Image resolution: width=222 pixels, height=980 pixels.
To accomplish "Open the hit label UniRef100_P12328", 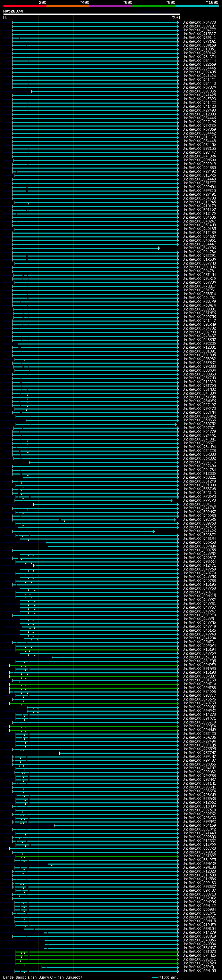I will click(199, 872).
